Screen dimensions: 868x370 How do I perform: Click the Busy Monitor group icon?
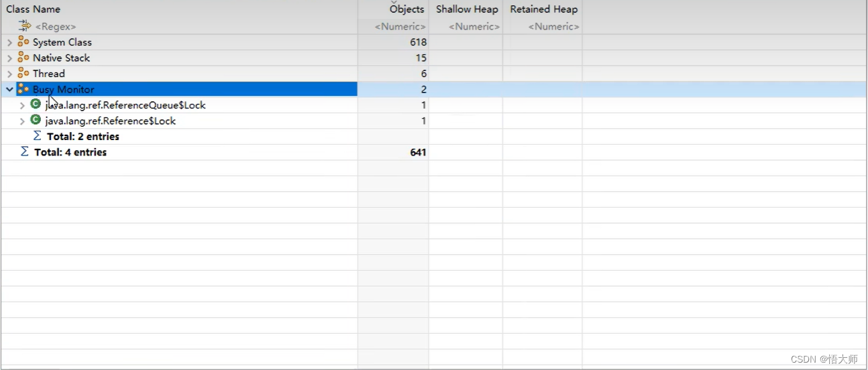pos(23,88)
